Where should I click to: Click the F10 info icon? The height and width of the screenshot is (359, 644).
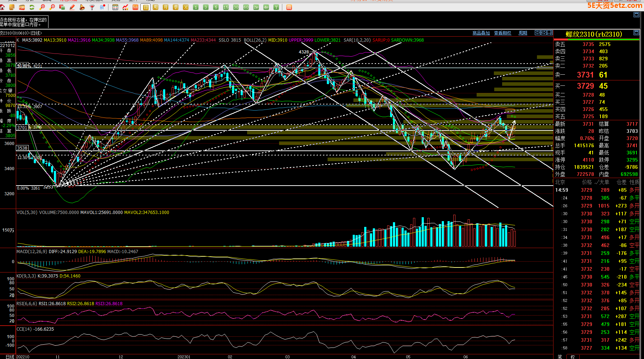22,7
